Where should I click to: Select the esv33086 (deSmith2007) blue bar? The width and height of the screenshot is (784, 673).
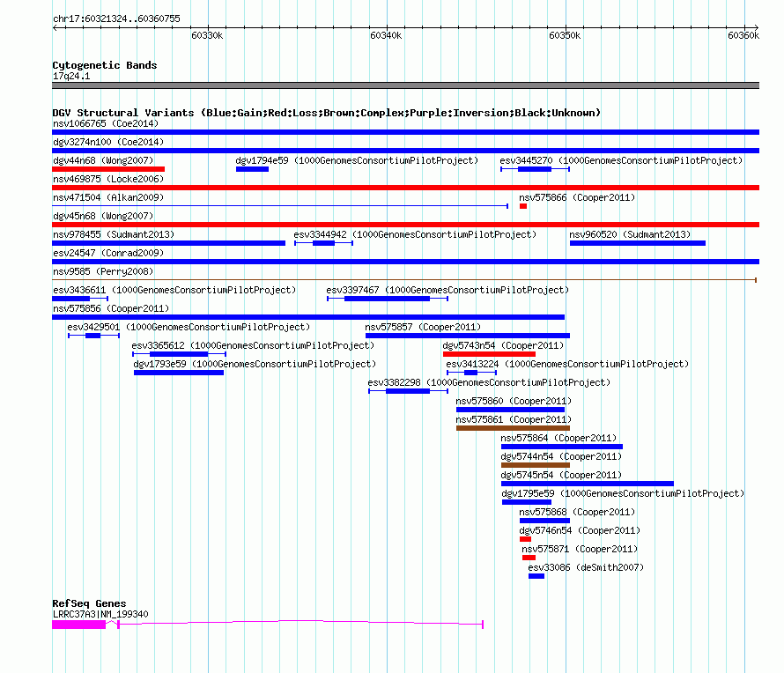(536, 576)
